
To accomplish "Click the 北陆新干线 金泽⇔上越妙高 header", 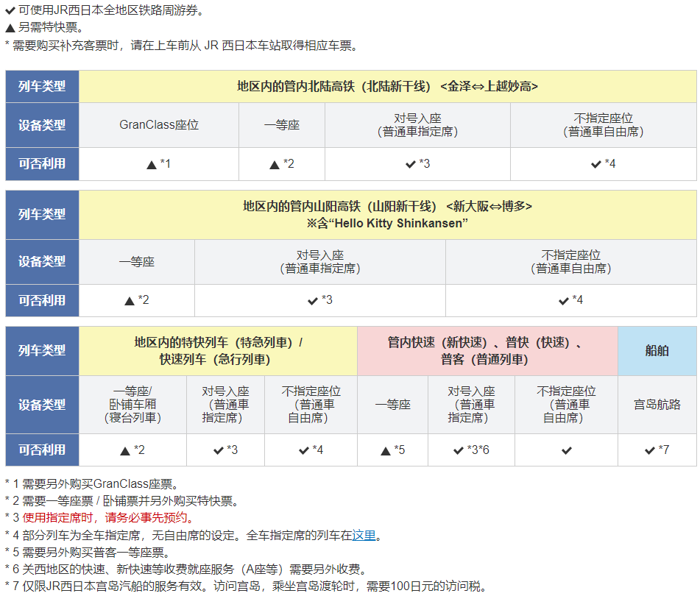I will (387, 86).
